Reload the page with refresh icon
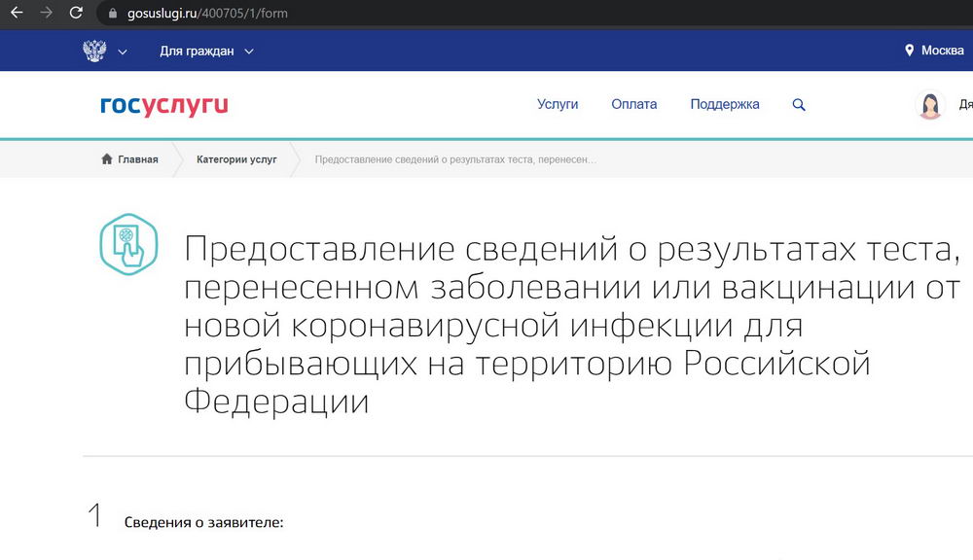Viewport: 973px width, 560px height. pyautogui.click(x=76, y=14)
